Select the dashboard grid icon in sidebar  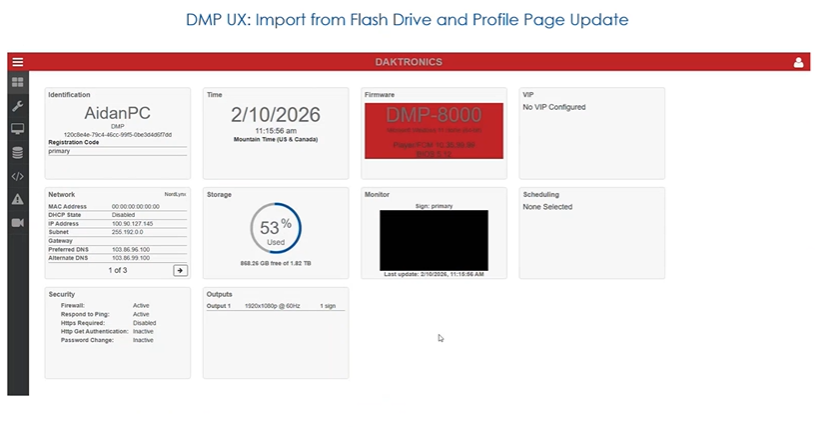[18, 82]
